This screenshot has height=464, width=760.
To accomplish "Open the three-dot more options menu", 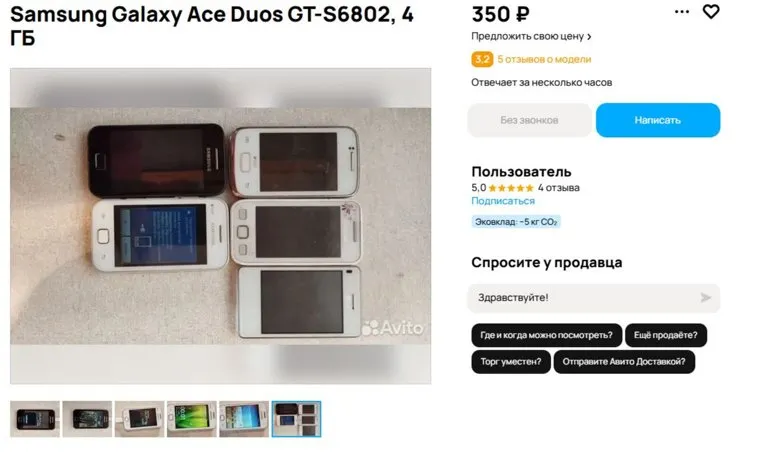I will tap(682, 12).
